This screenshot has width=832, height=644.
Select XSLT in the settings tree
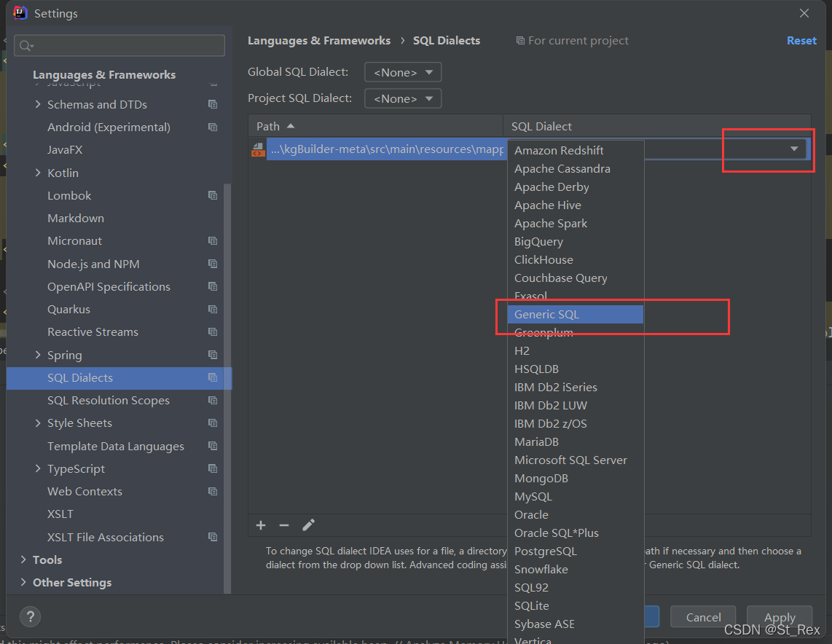[60, 514]
